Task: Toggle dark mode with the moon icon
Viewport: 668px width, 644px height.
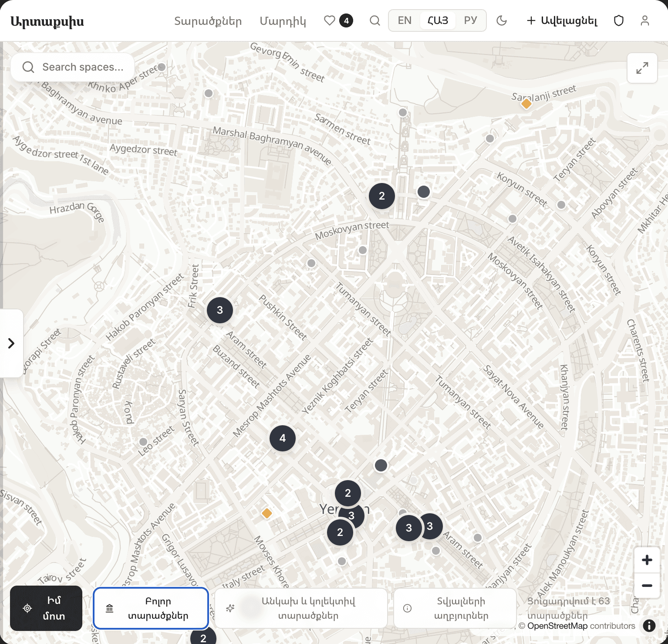Action: 502,20
